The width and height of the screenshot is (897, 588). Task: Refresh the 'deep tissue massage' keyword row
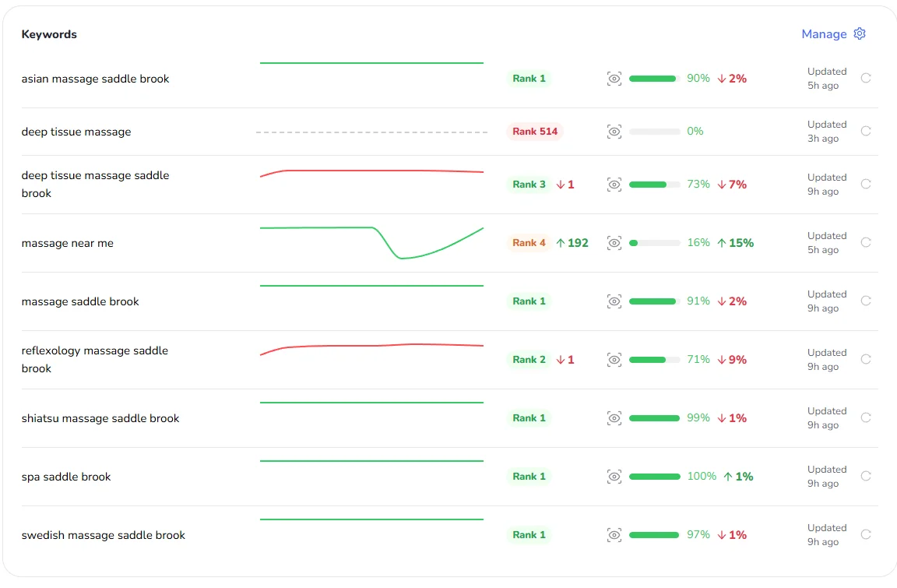point(866,131)
